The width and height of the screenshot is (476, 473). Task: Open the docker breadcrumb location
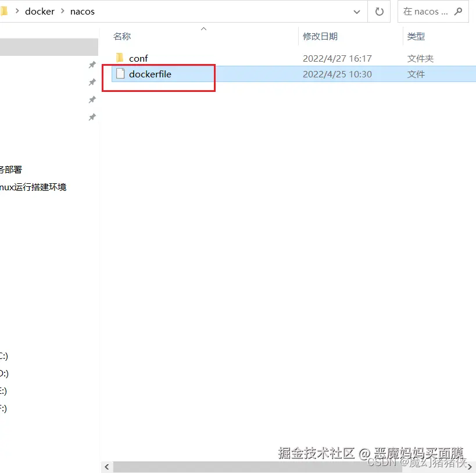click(40, 11)
